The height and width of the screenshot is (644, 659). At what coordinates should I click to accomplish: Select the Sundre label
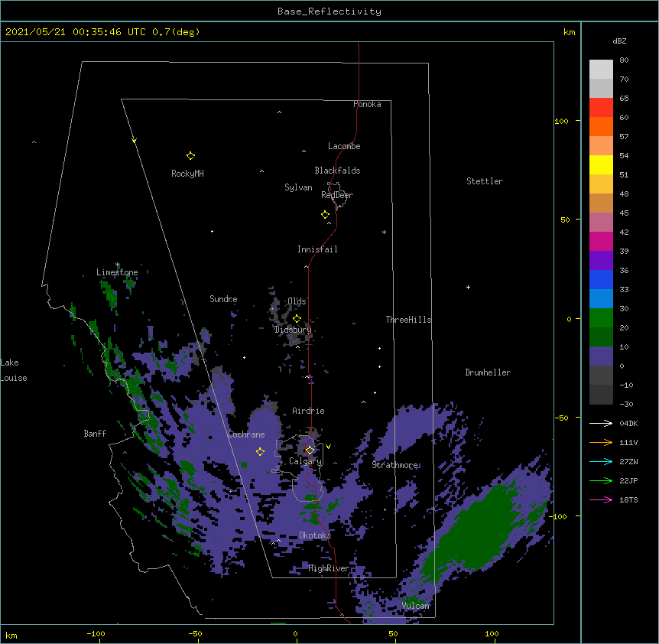[223, 299]
